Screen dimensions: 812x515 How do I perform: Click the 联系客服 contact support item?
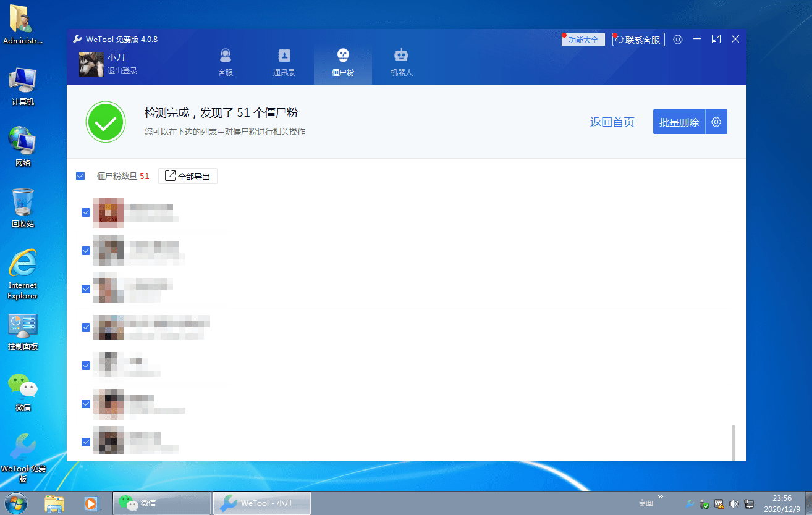(x=638, y=39)
